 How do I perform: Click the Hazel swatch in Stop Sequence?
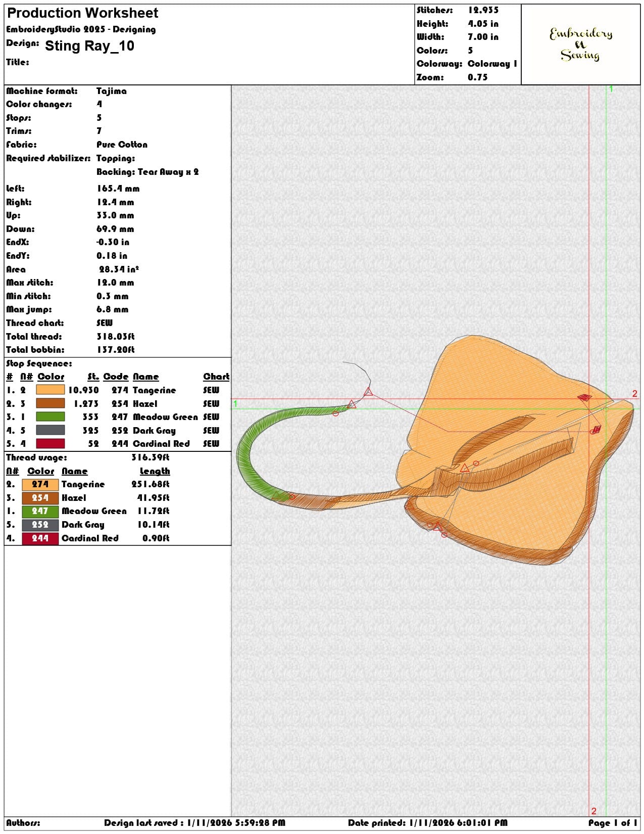click(x=51, y=403)
